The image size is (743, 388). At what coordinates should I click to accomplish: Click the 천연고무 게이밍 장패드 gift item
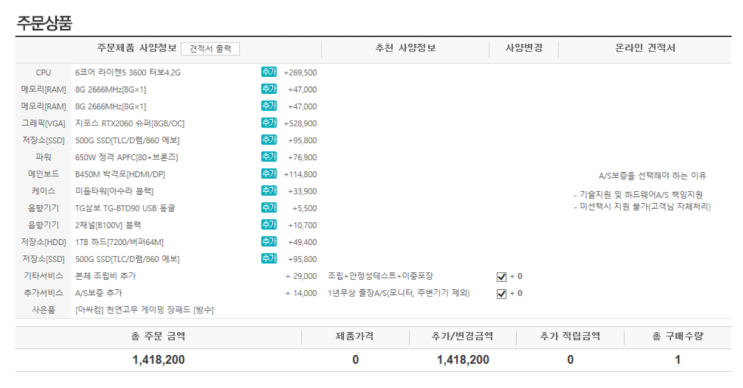145,310
